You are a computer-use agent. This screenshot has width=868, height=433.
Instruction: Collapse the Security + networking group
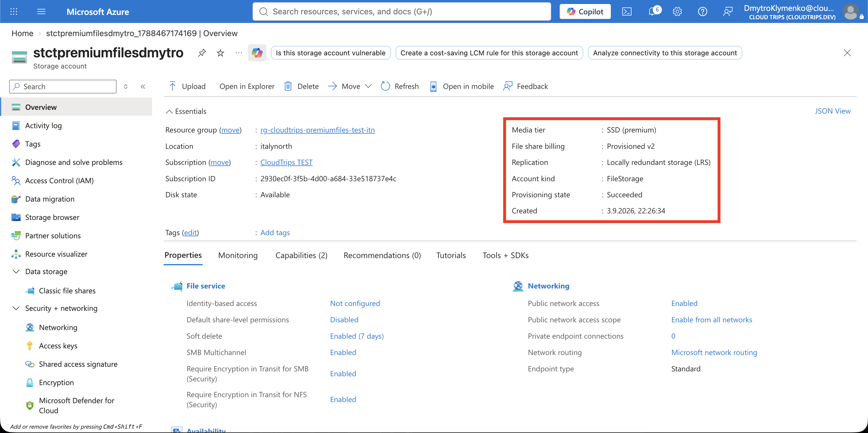16,308
